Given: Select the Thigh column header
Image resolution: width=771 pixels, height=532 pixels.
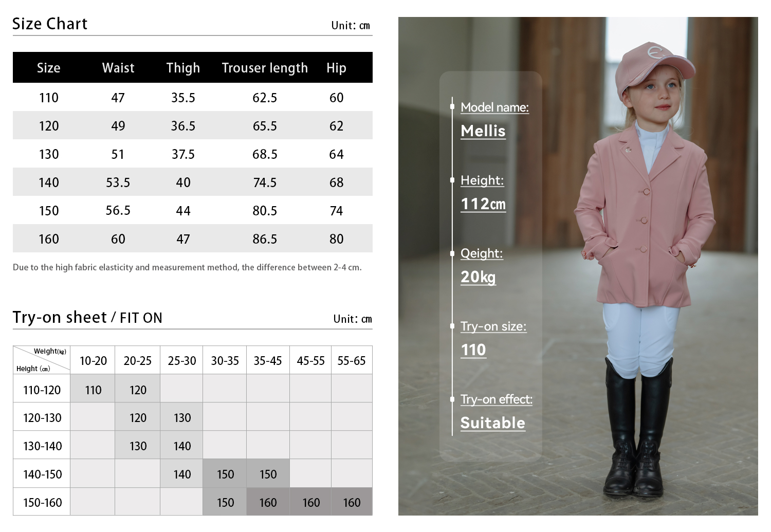Looking at the screenshot, I should coord(183,68).
